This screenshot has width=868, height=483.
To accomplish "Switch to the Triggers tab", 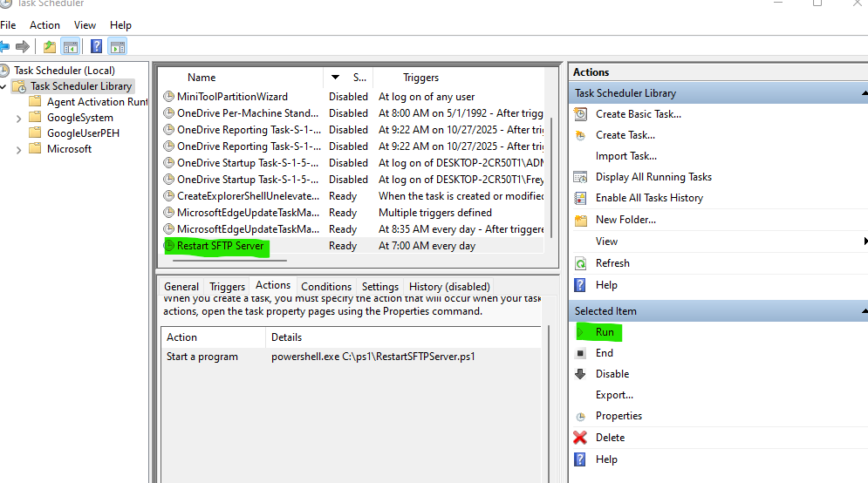I will [227, 286].
